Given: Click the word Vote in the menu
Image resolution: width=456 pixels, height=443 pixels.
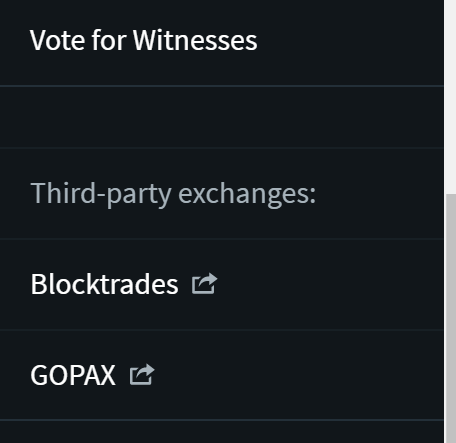Looking at the screenshot, I should click(58, 40).
